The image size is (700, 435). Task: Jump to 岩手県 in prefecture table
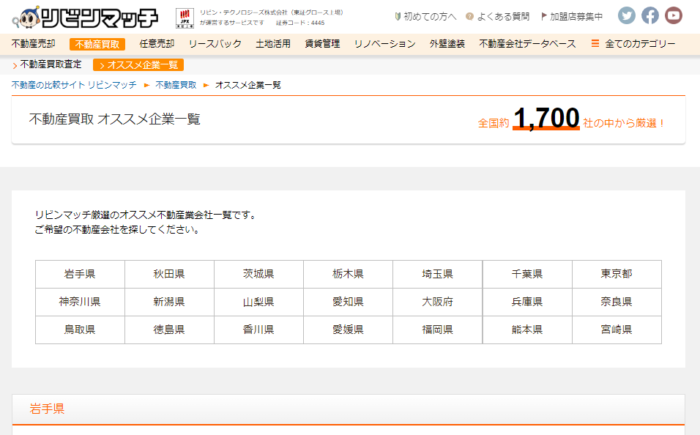80,274
